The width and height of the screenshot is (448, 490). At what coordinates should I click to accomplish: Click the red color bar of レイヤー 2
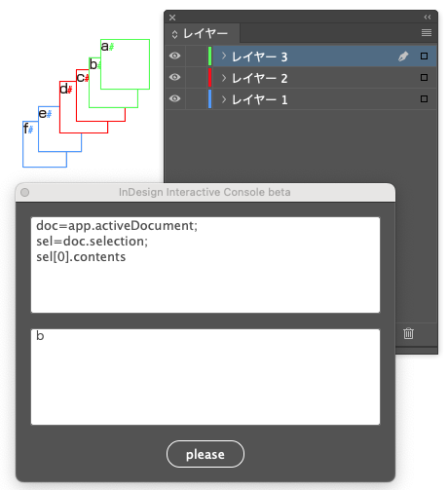pos(209,78)
